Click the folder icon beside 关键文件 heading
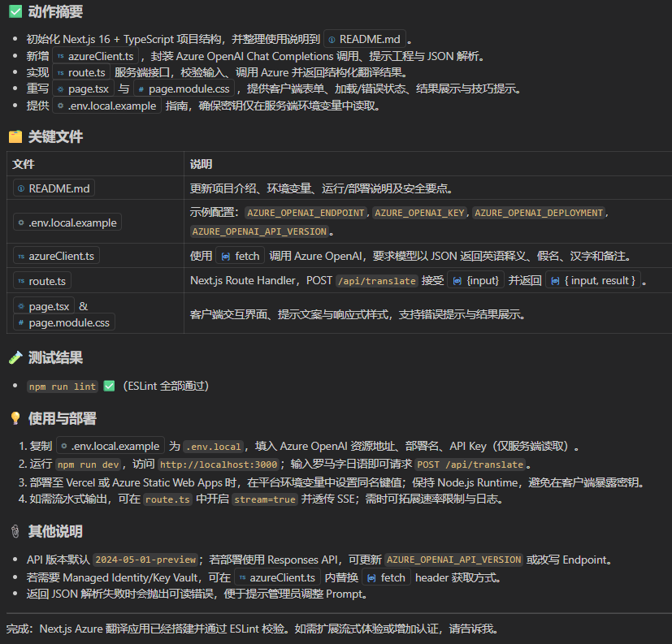Screen dimensions: 672x644 [x=14, y=137]
